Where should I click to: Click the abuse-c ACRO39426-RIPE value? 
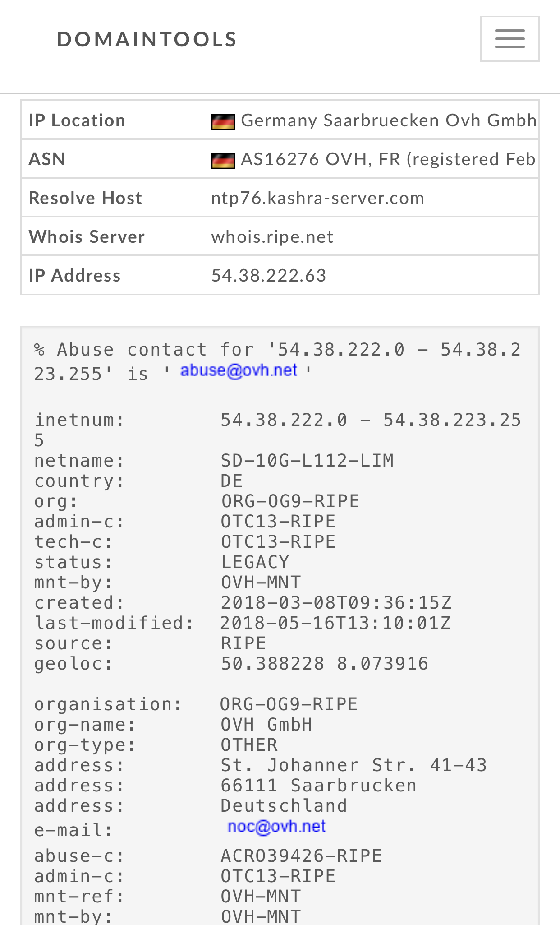[x=301, y=856]
